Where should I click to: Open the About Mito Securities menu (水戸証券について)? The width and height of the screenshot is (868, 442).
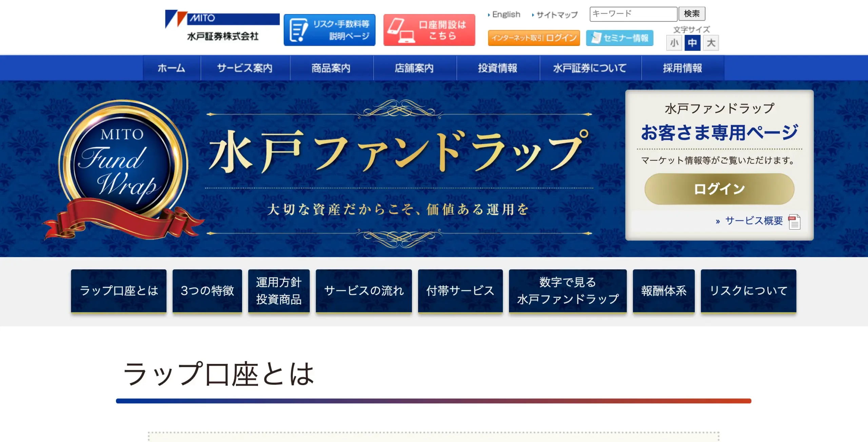coord(590,68)
